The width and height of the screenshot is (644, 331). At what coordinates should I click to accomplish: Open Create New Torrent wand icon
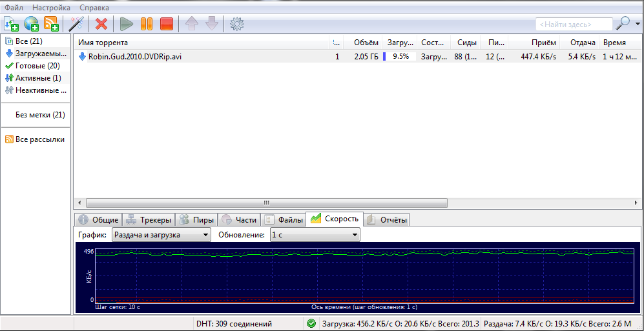77,24
